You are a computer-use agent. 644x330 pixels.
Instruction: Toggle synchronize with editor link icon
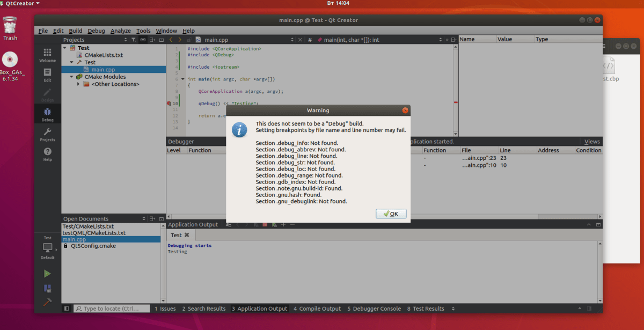coord(143,40)
